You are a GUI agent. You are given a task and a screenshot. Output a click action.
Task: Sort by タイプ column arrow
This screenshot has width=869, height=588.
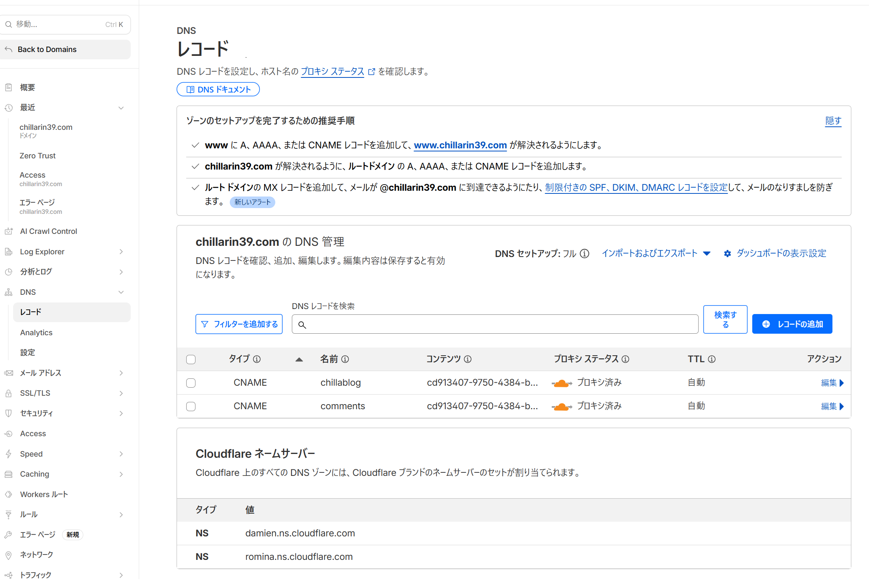[299, 360]
